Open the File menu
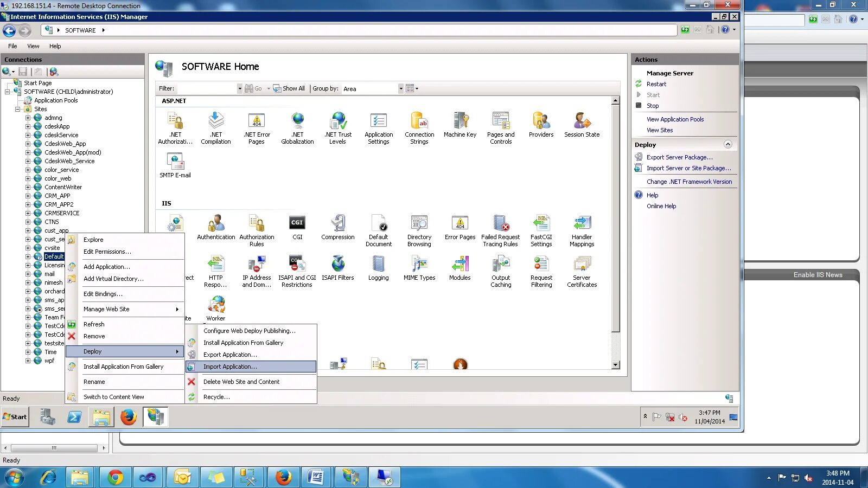The image size is (868, 488). 12,46
